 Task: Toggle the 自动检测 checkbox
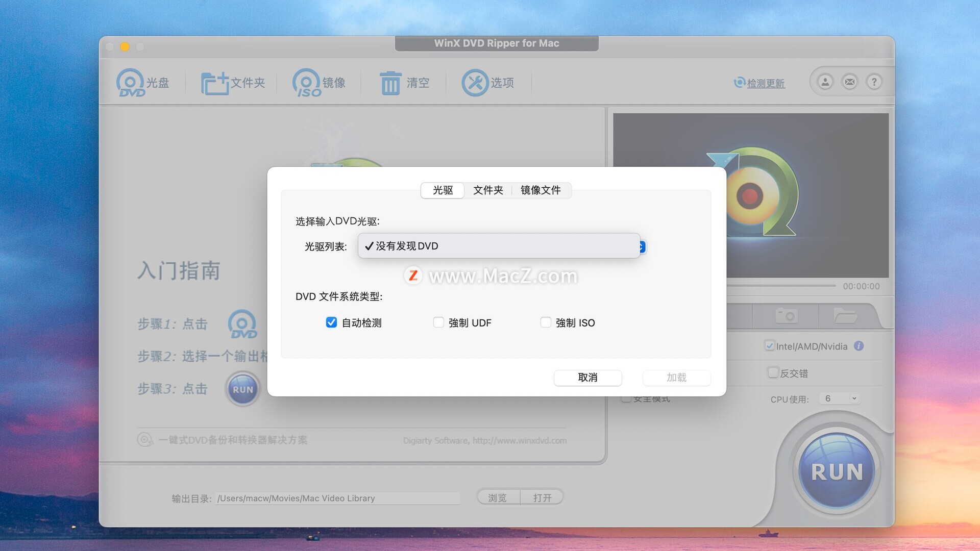331,322
